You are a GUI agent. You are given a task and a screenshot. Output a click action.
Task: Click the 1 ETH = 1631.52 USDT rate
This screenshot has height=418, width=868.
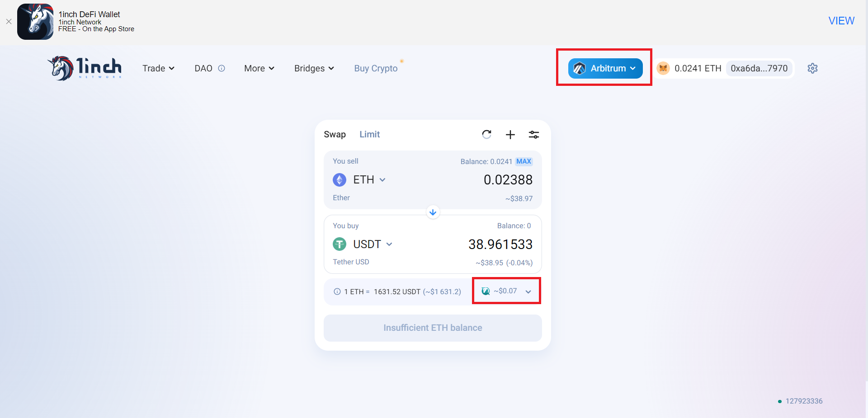click(x=402, y=291)
